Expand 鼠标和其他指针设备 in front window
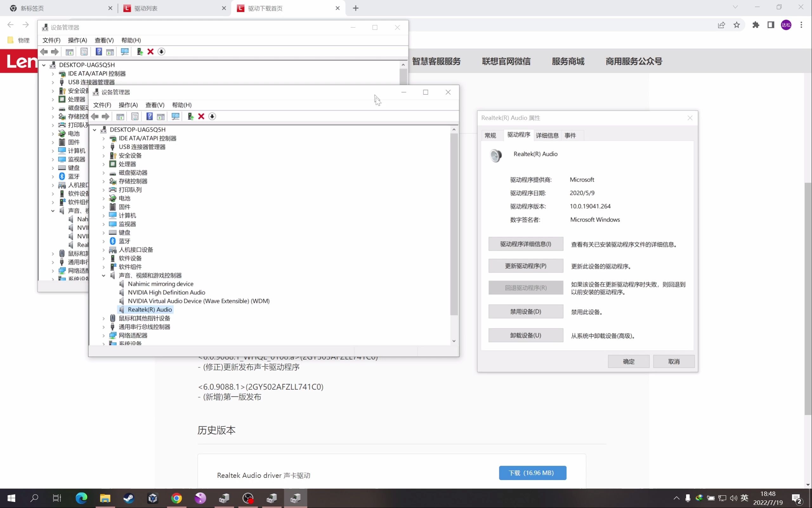Image resolution: width=812 pixels, height=508 pixels. point(104,318)
